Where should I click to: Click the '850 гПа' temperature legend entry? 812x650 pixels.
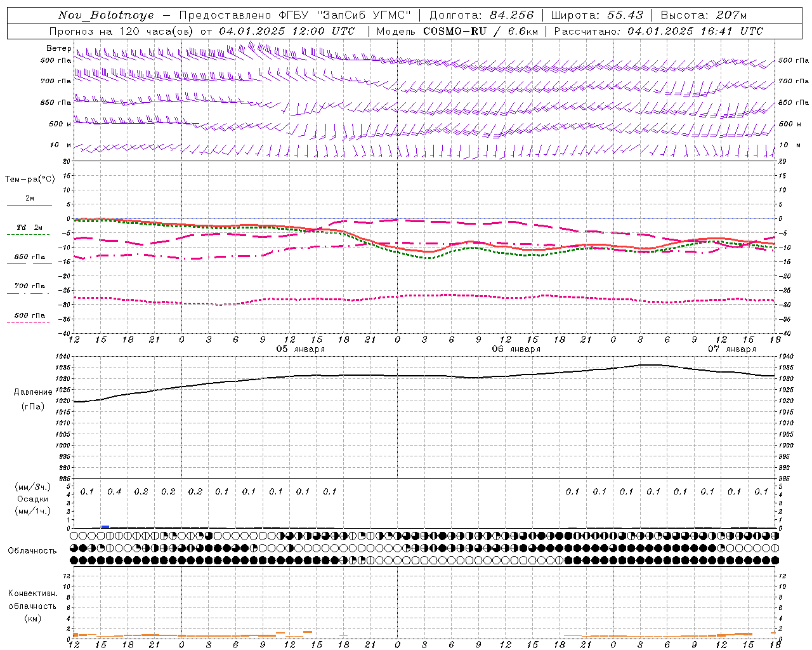30,257
